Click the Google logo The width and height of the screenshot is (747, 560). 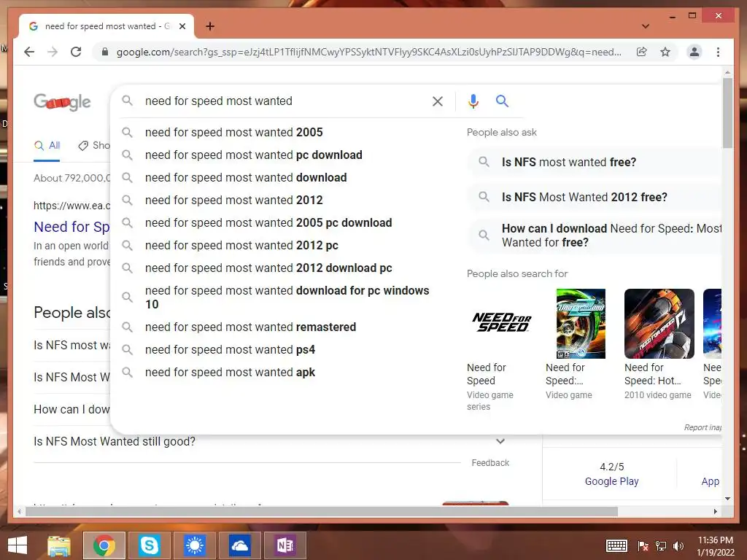coord(62,102)
